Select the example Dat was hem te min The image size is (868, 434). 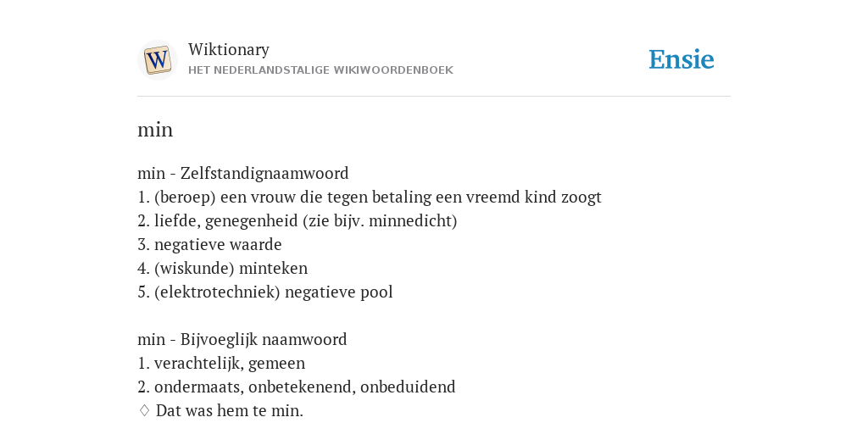point(229,411)
